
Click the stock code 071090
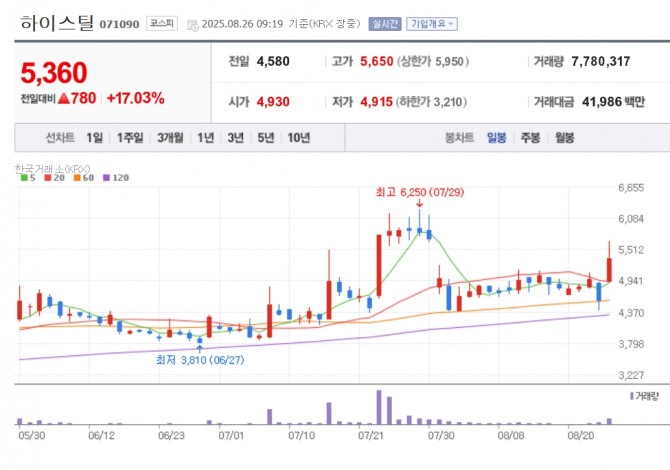click(119, 24)
